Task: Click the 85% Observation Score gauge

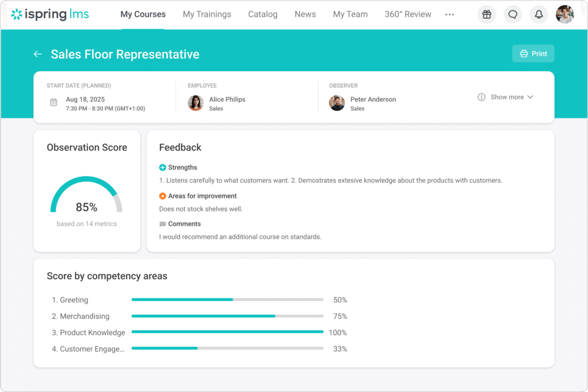Action: click(x=86, y=198)
